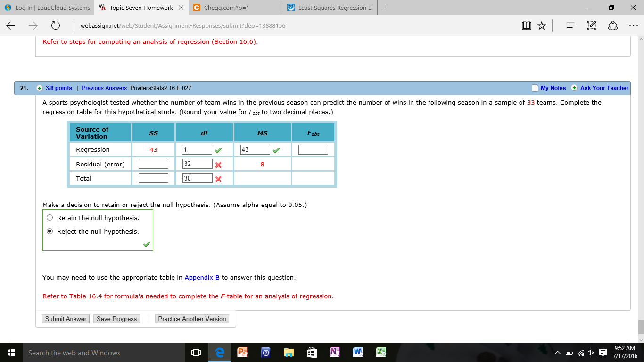The height and width of the screenshot is (362, 644).
Task: Click the Total SS input field
Action: tap(153, 178)
